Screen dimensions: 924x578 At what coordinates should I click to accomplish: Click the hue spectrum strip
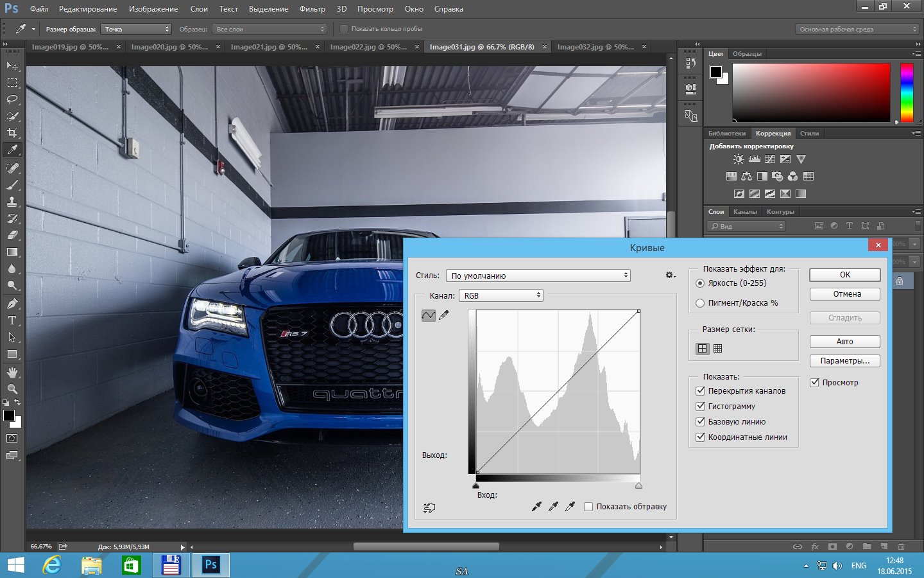point(907,92)
